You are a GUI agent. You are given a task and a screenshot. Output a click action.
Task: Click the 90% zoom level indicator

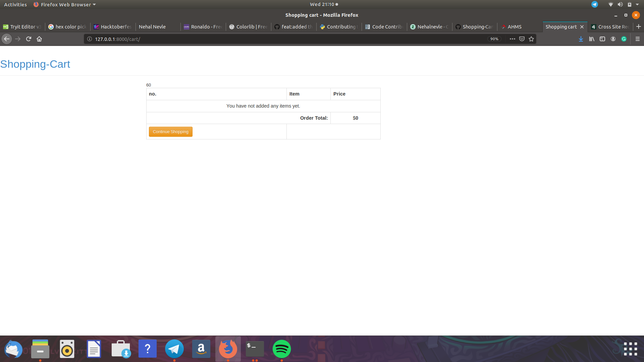click(494, 39)
